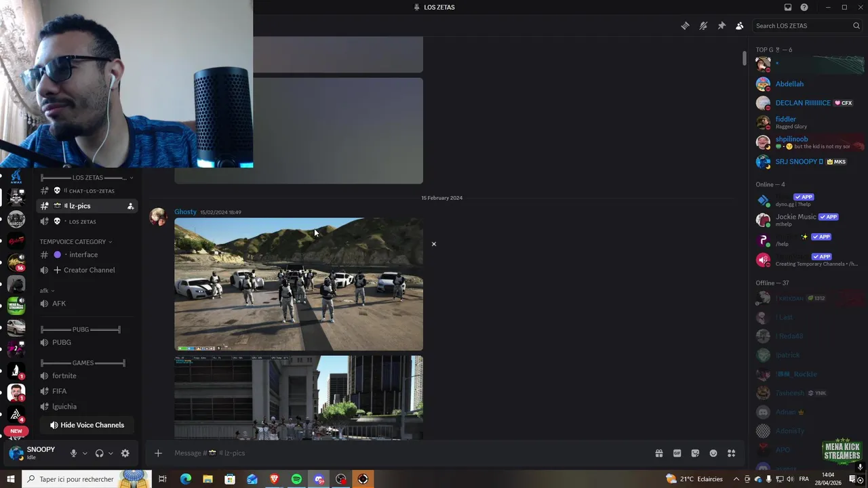868x488 pixels.
Task: Open offline member Tasheesh entry
Action: (x=808, y=393)
